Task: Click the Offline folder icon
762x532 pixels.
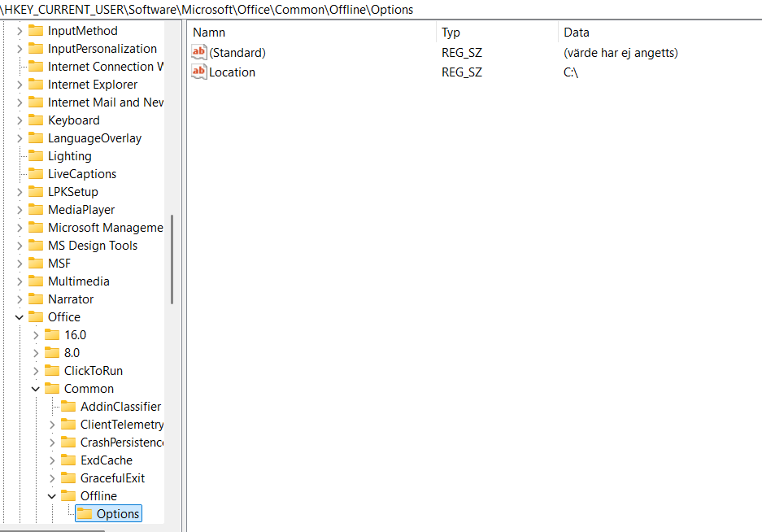Action: [68, 496]
